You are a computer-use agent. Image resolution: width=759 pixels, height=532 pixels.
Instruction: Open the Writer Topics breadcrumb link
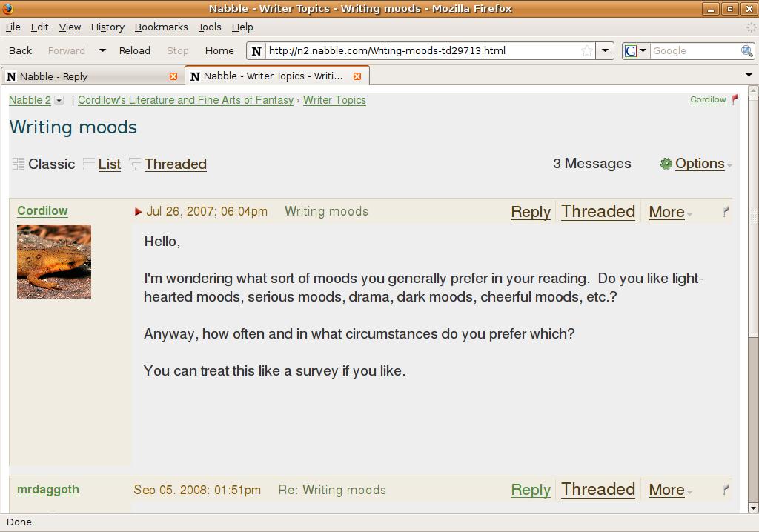pyautogui.click(x=334, y=100)
